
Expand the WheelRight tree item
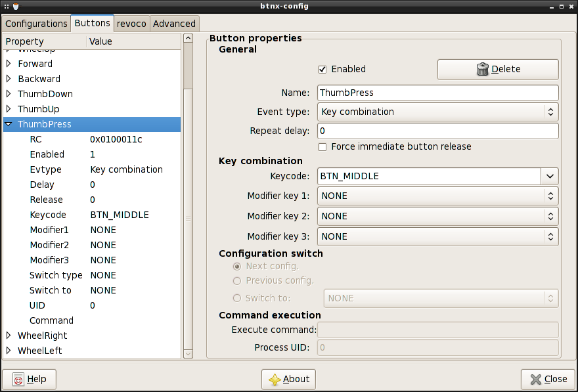(9, 336)
